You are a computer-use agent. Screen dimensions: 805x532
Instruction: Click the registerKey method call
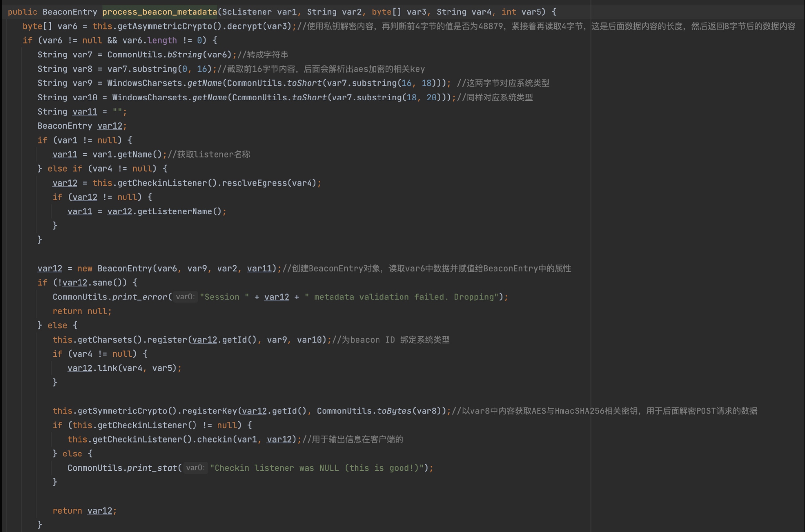tap(209, 411)
